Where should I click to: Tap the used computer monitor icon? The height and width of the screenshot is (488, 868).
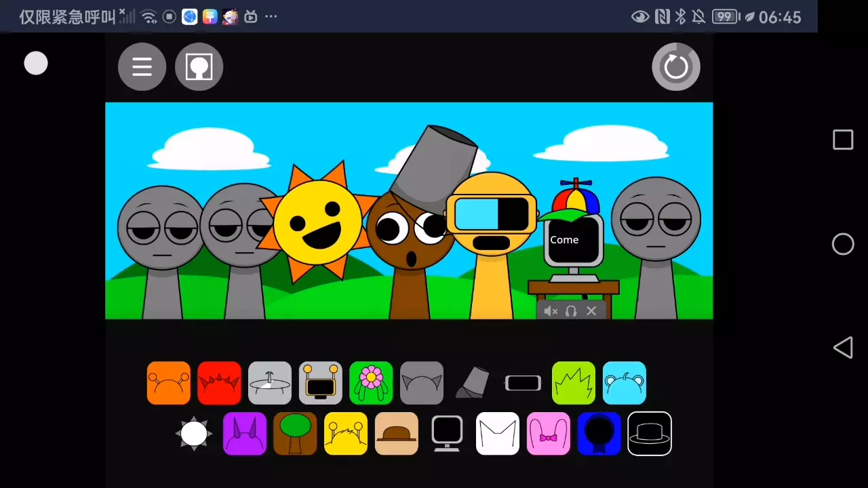tap(447, 434)
